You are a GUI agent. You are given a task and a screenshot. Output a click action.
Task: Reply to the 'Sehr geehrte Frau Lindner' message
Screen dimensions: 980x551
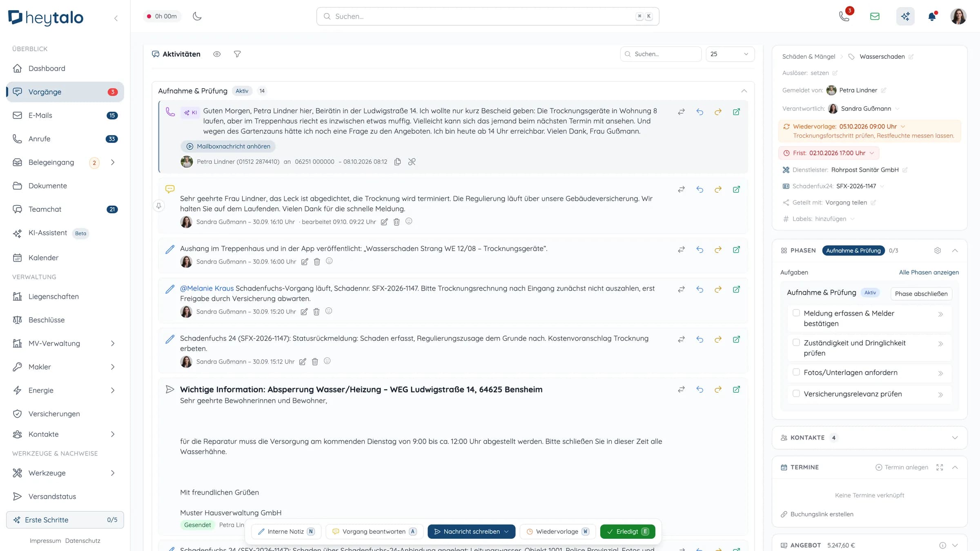tap(700, 189)
